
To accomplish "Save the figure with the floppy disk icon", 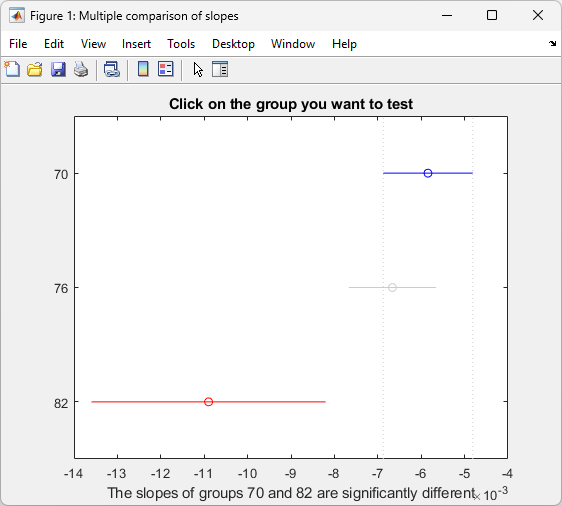I will (x=58, y=69).
